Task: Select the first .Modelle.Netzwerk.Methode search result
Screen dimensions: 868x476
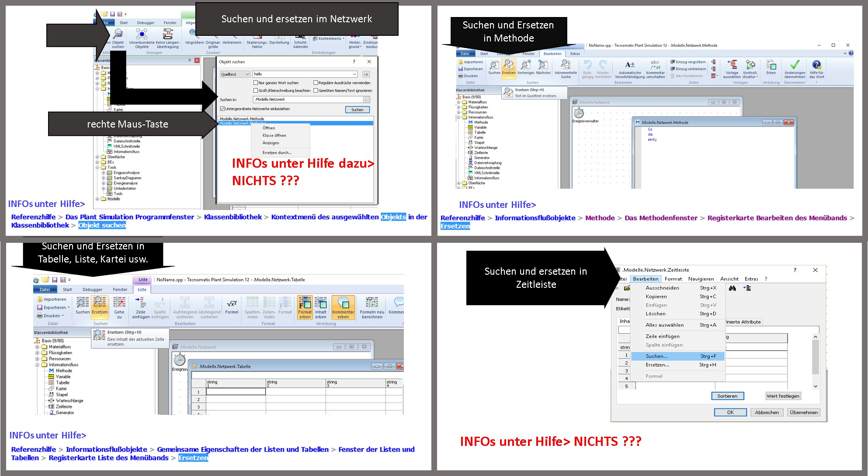Action: 295,119
